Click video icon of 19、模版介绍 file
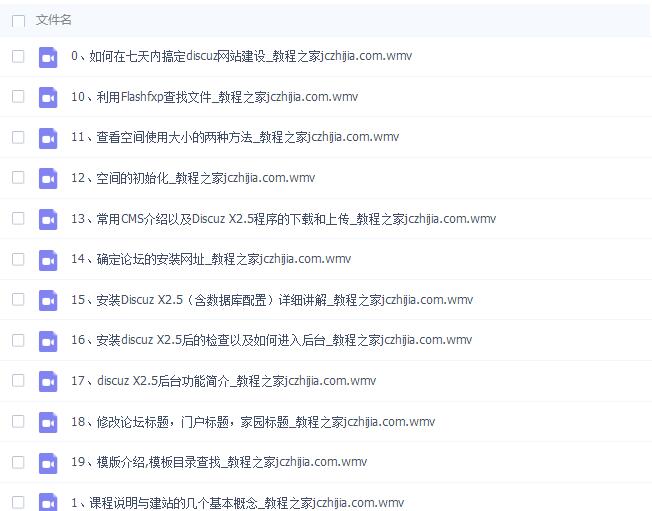The height and width of the screenshot is (511, 652). pyautogui.click(x=48, y=463)
